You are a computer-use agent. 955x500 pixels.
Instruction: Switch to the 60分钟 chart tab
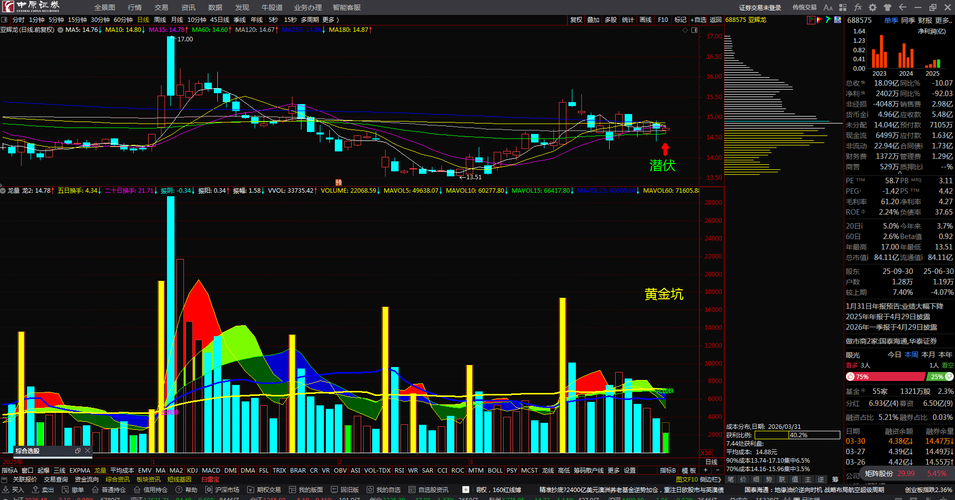tap(123, 20)
